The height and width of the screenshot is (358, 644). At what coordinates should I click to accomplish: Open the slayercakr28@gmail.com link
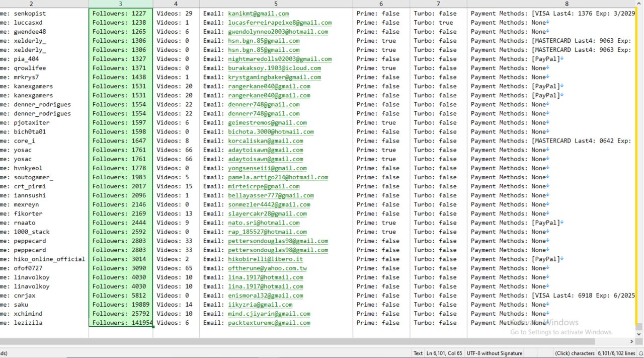[267, 213]
